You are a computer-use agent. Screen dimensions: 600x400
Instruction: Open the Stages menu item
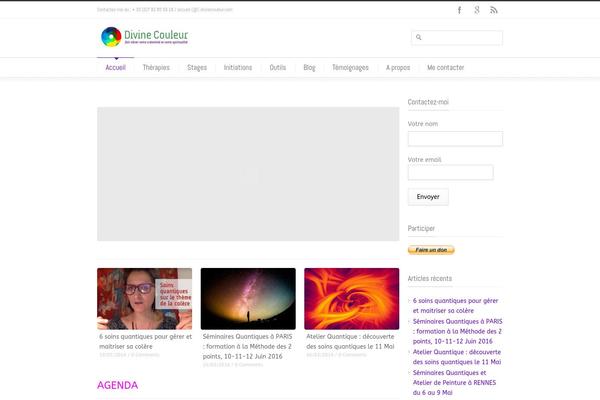tap(197, 68)
